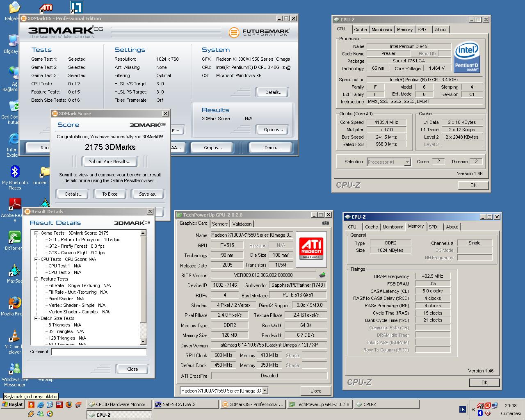525x420 pixels.
Task: Click the Result Details vertical scrollbar thumb
Action: [x=143, y=280]
